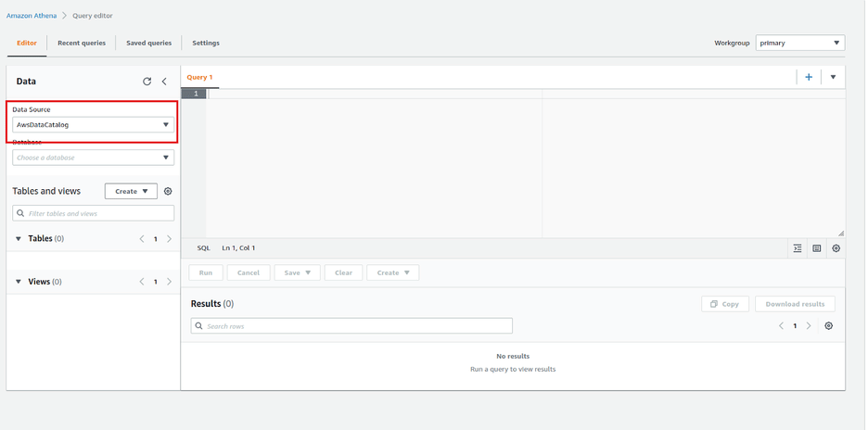
Task: Click the Search rows field
Action: click(x=351, y=326)
